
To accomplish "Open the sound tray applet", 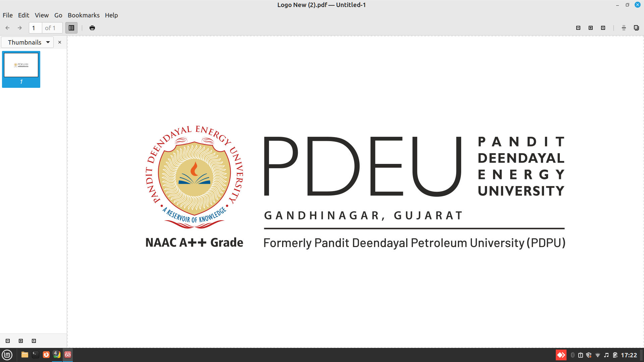I will click(x=606, y=355).
